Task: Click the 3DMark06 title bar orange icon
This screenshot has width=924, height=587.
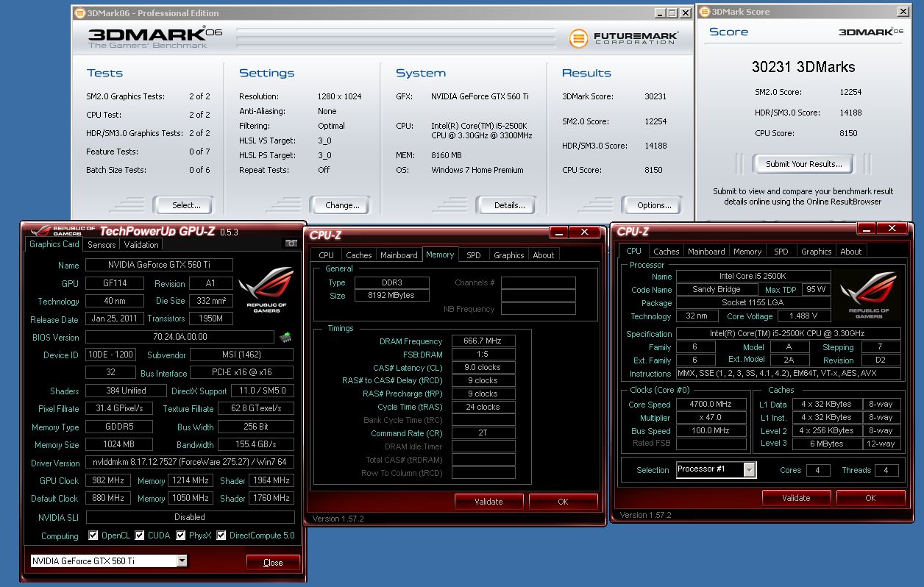Action: pos(79,13)
